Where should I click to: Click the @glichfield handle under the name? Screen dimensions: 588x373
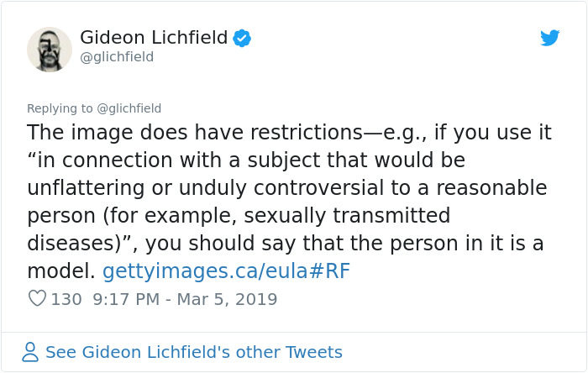[117, 57]
